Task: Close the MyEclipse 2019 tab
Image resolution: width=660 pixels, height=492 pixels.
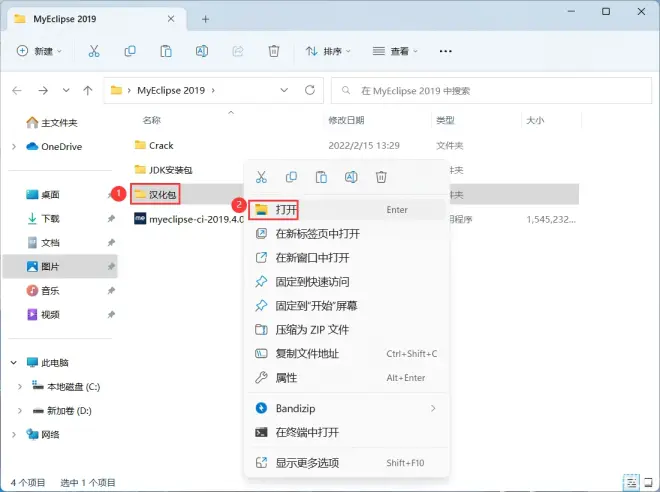Action: tap(171, 19)
